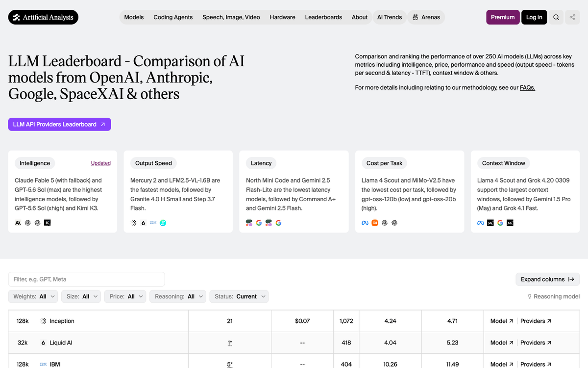Open the Leaderboards menu

[323, 17]
